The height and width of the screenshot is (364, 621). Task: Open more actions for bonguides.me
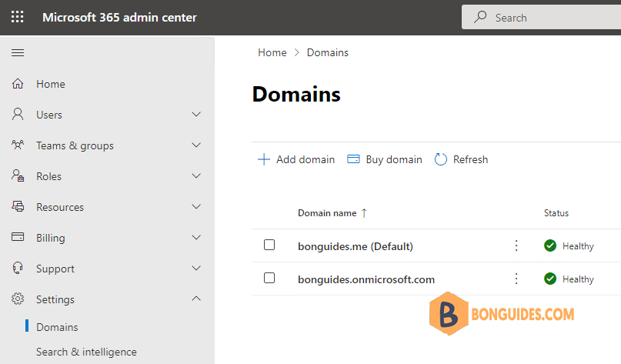click(x=516, y=245)
